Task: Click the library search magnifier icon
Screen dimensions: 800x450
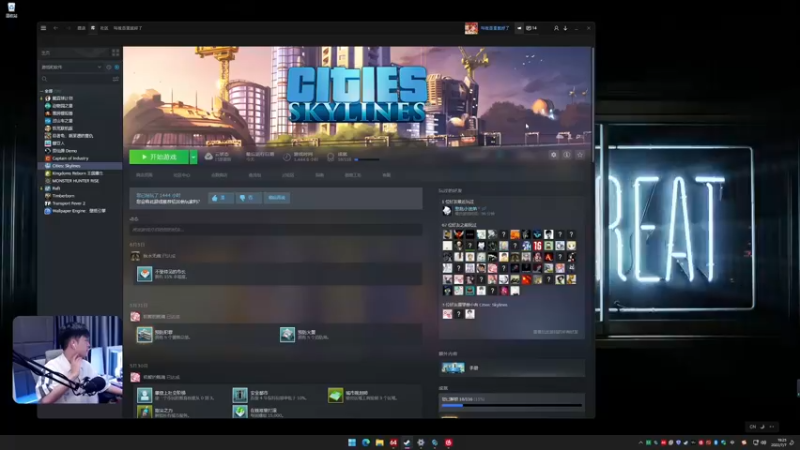Action: (44, 79)
